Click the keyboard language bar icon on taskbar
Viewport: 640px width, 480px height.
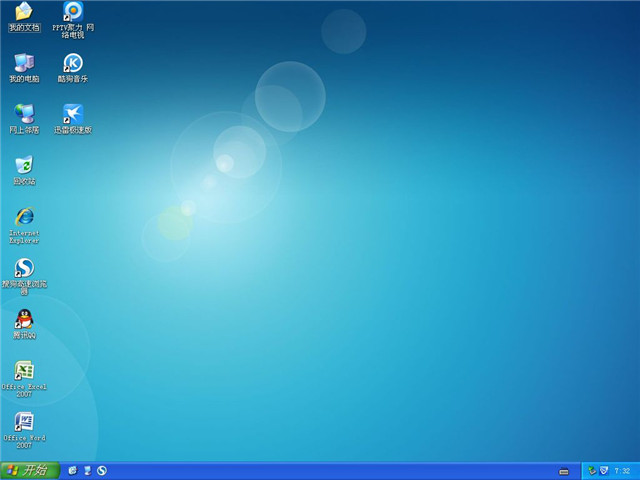564,471
